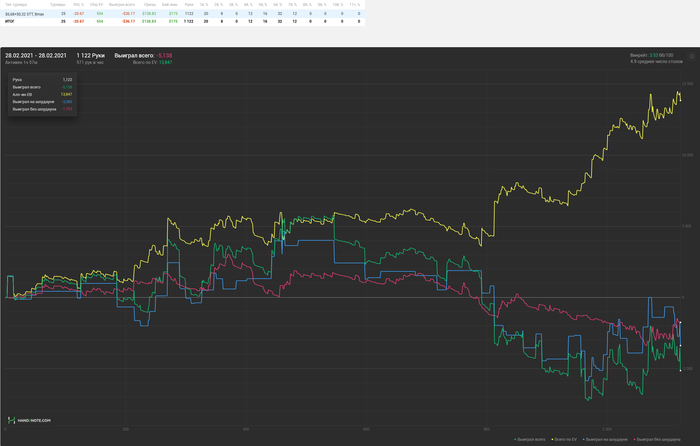Click the 'Винрейт: 3.53 бб/100' text
This screenshot has height=446, width=700.
click(652, 55)
